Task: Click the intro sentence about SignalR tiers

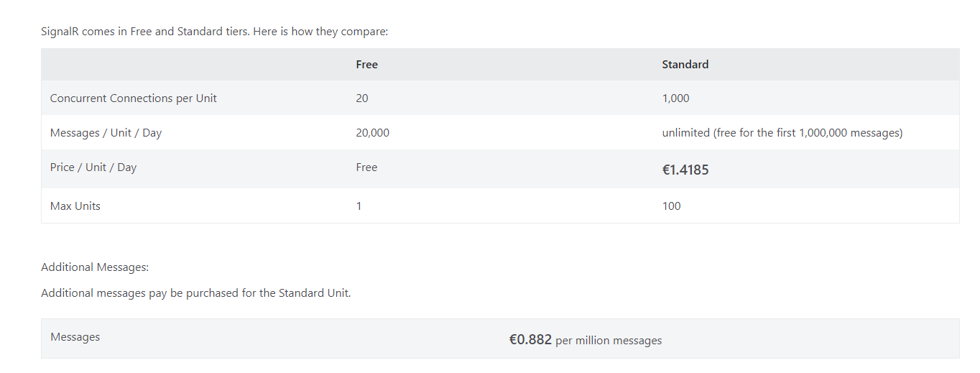Action: click(214, 32)
